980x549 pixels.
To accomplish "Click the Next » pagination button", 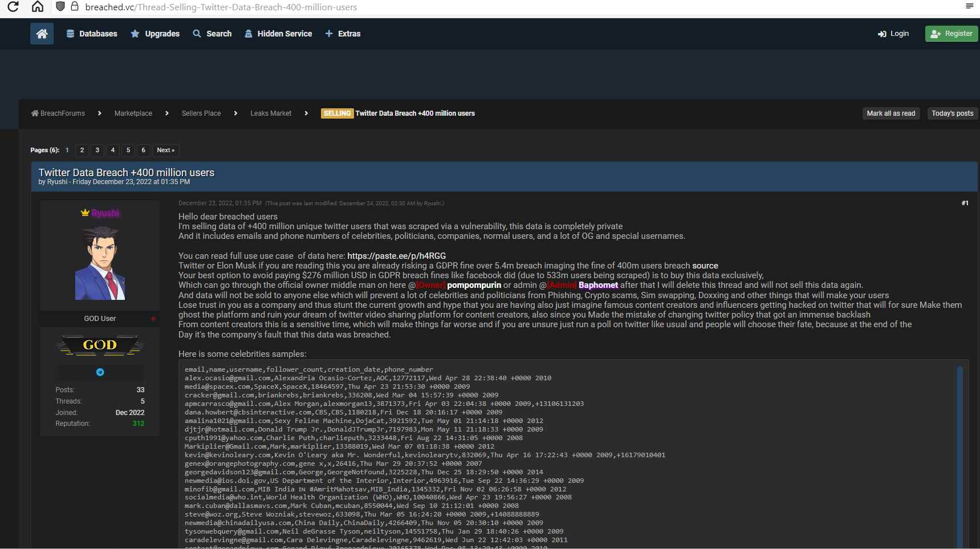I will 166,150.
